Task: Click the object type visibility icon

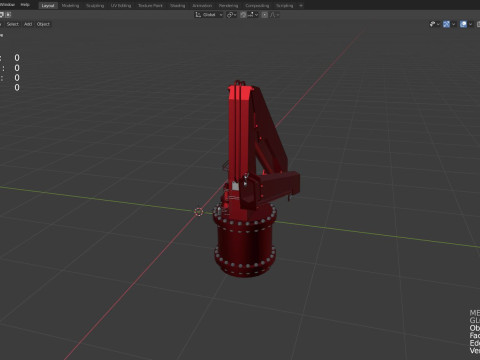Action: click(433, 24)
